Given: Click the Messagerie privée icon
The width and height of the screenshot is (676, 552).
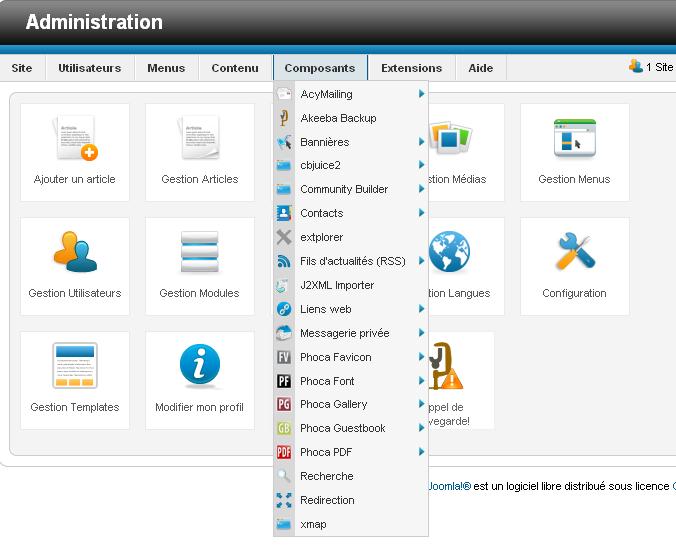Looking at the screenshot, I should pos(284,333).
